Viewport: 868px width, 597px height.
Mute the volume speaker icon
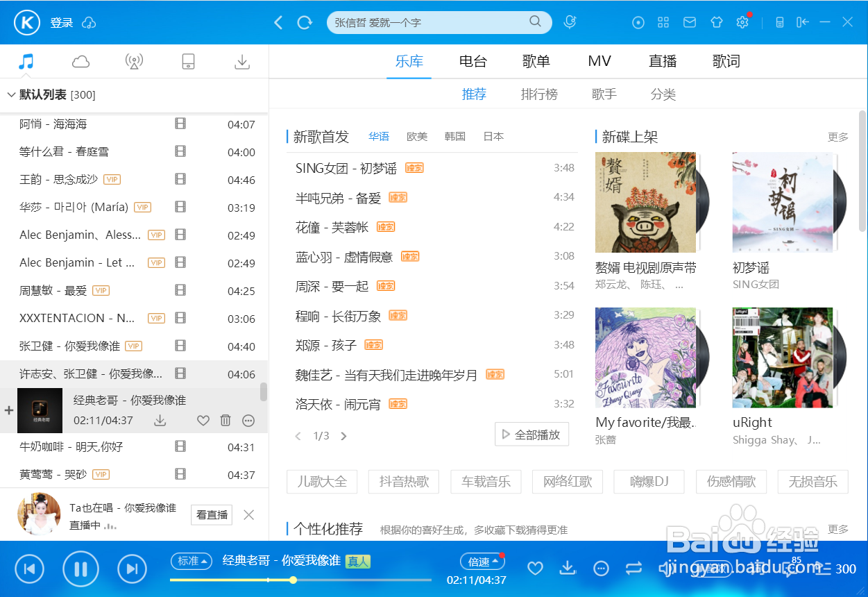(666, 569)
